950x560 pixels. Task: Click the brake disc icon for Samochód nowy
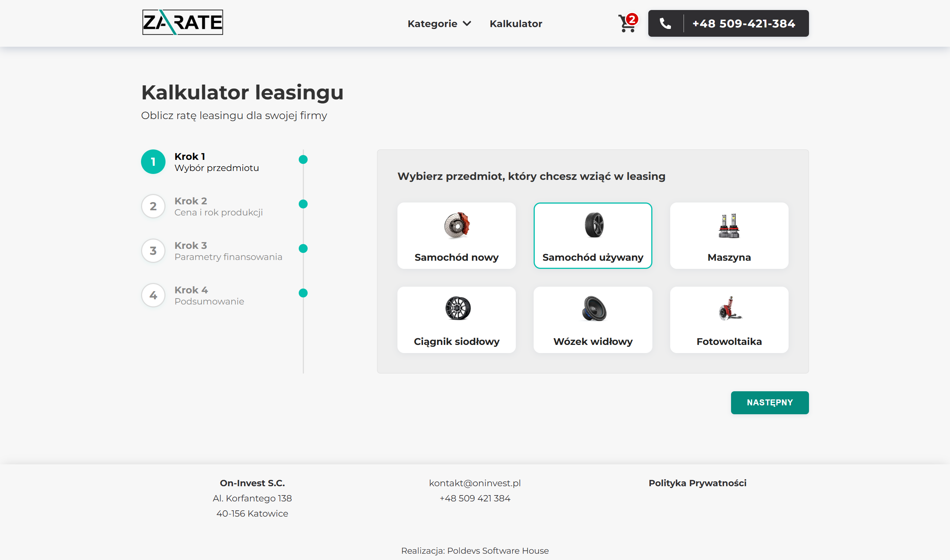pyautogui.click(x=456, y=225)
